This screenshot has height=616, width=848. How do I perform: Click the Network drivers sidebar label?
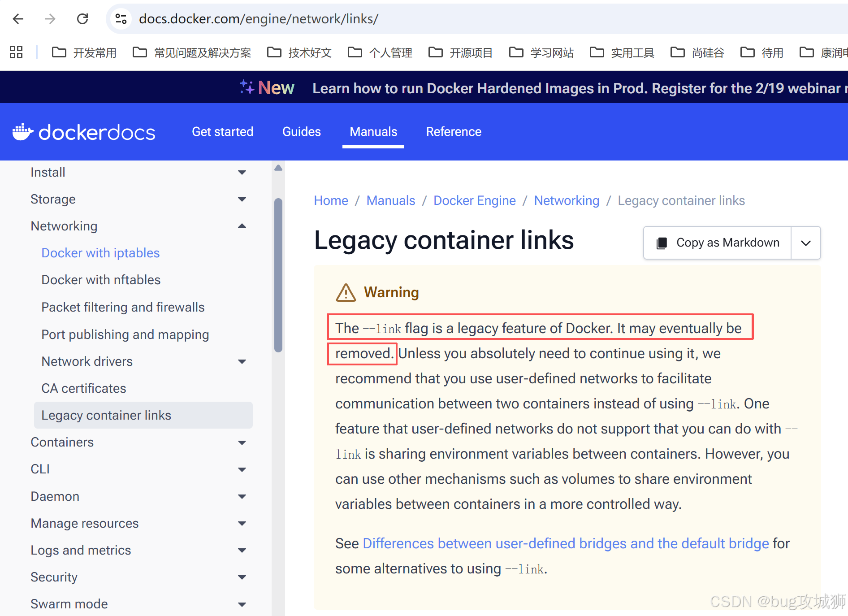[x=87, y=361]
